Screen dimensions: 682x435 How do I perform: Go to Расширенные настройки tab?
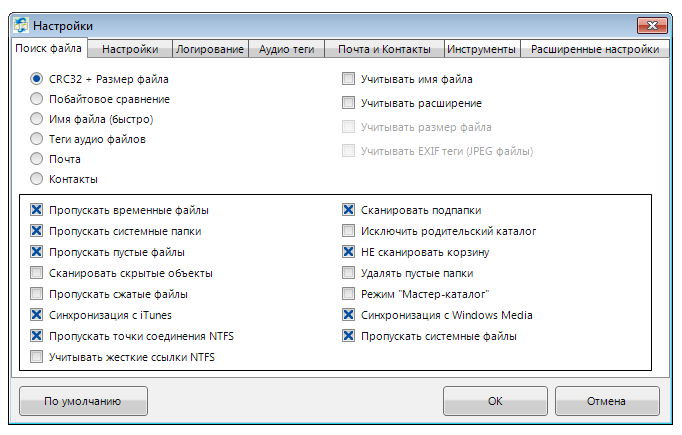pyautogui.click(x=595, y=49)
